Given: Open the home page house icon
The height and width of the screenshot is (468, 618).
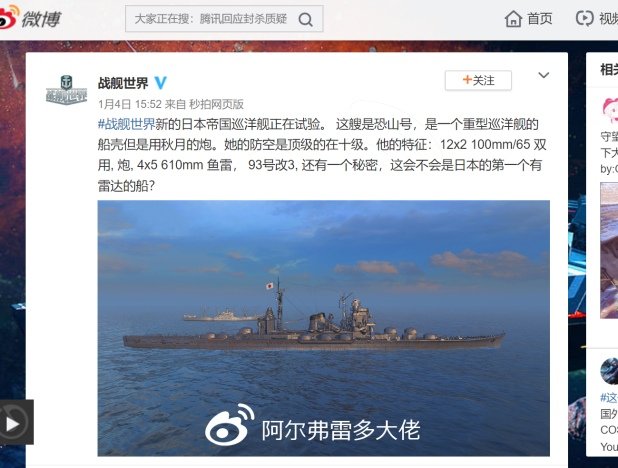Looking at the screenshot, I should [513, 19].
